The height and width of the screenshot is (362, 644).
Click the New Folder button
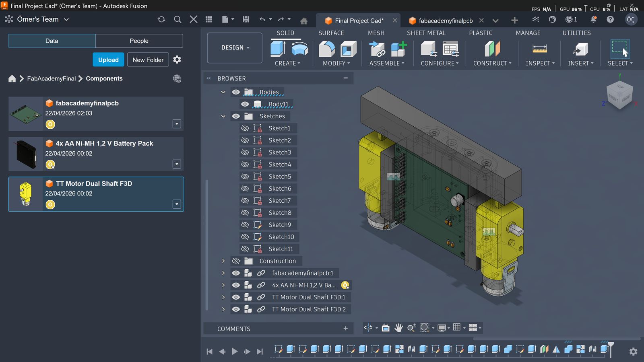tap(148, 60)
